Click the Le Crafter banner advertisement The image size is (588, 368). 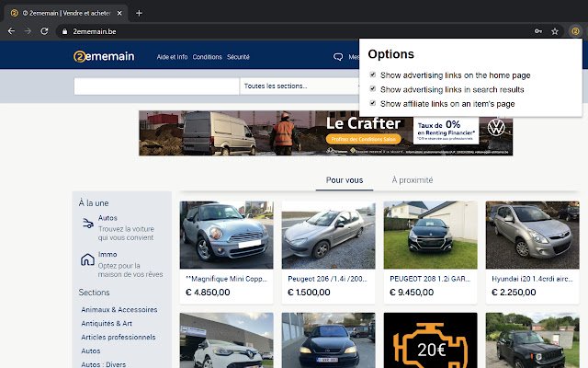(x=325, y=132)
